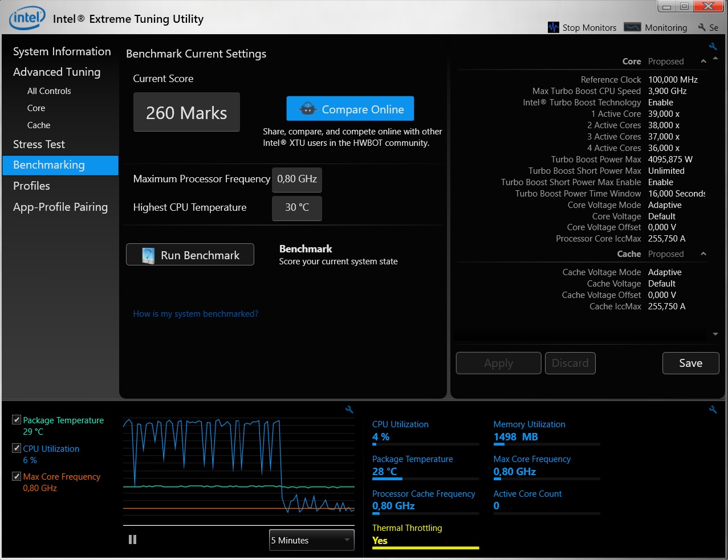Click the Discard button
Screen dimensions: 728x560
click(x=570, y=363)
